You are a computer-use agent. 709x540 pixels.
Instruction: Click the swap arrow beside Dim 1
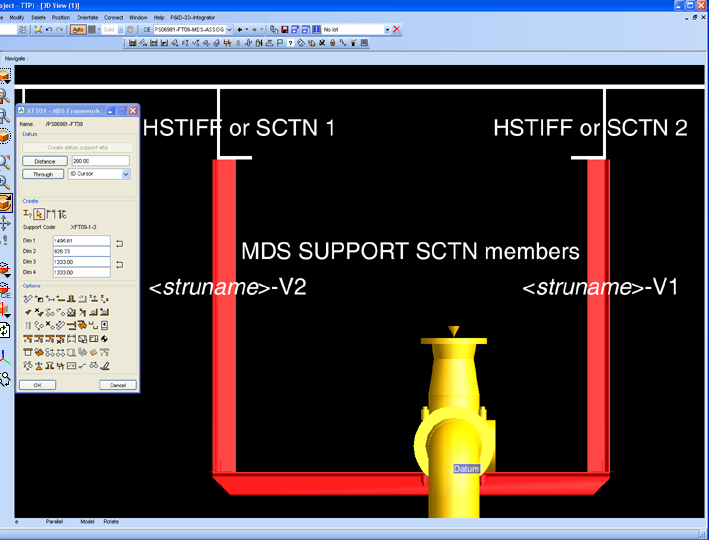click(119, 242)
